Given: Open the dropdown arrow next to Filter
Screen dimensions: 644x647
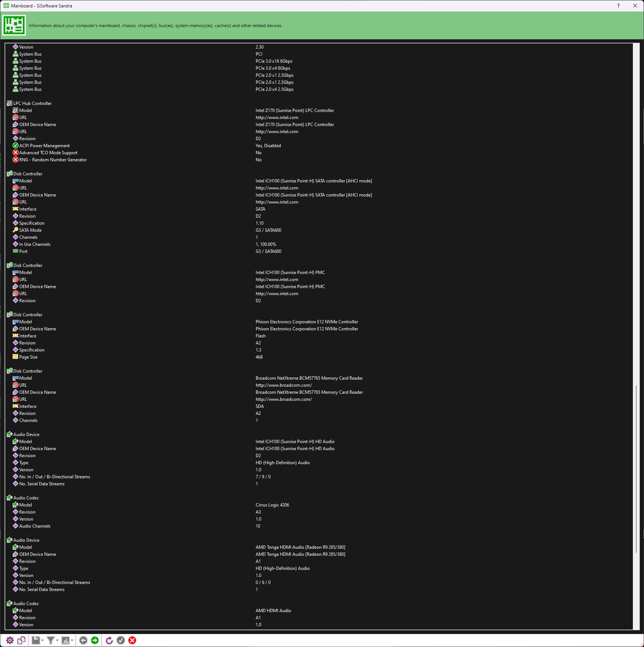Looking at the screenshot, I should tap(57, 640).
